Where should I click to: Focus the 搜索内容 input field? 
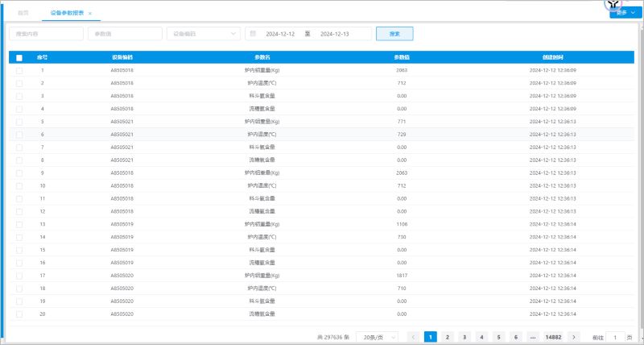[46, 34]
